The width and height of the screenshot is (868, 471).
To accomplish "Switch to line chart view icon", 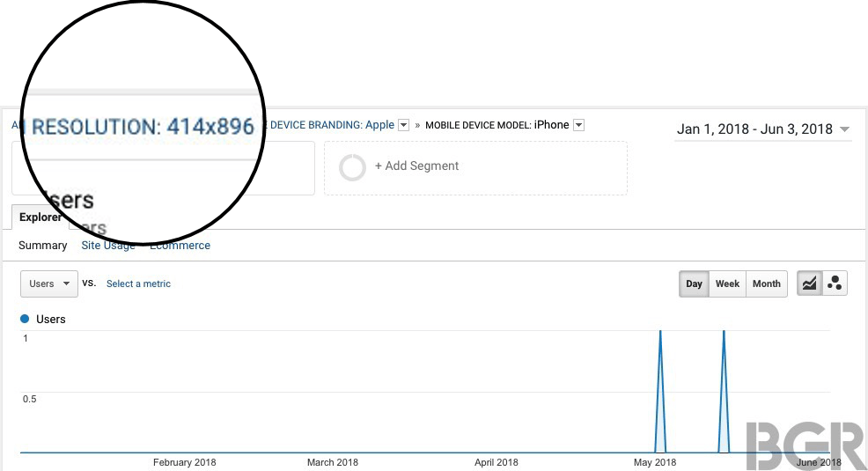I will (x=809, y=283).
